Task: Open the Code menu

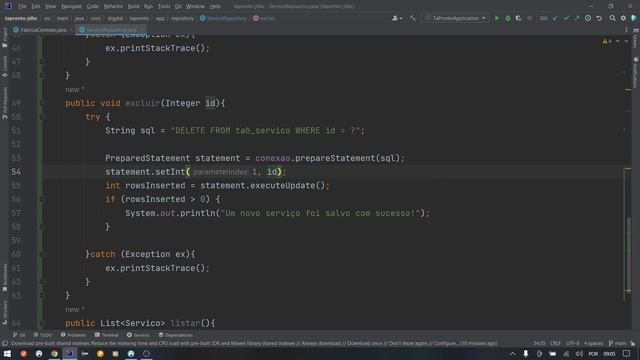Action: (93, 7)
